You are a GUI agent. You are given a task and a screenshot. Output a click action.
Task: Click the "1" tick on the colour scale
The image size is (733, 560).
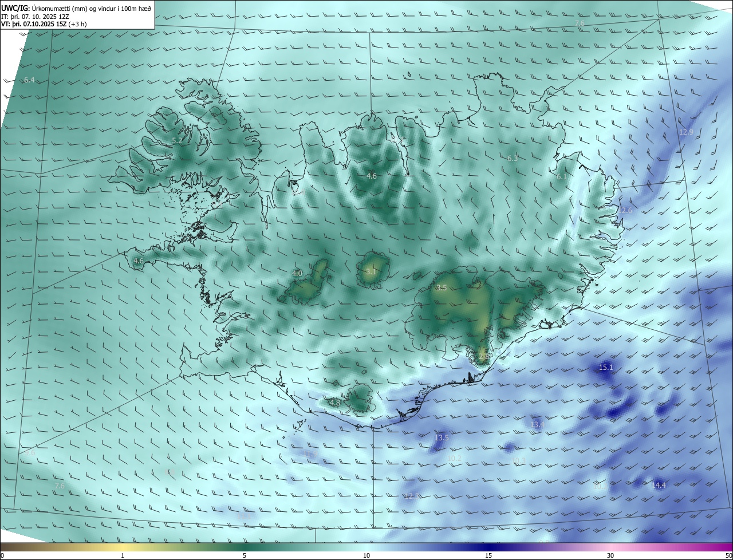tap(123, 555)
